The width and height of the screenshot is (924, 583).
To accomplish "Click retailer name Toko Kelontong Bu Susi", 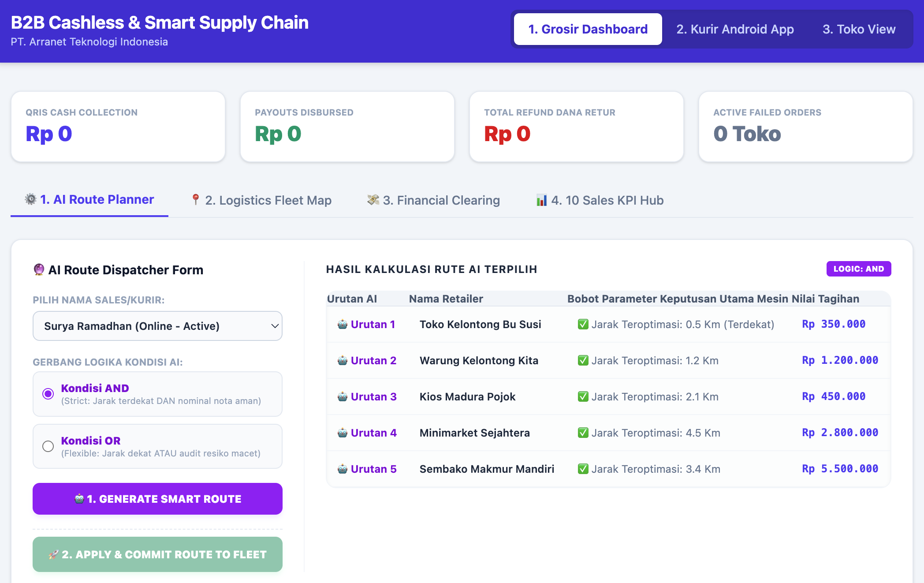I will pyautogui.click(x=480, y=325).
